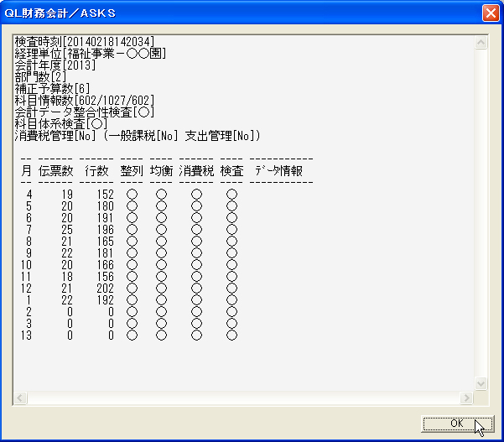Viewport: 504px width, 442px height.
Task: Click the データ情報 column header
Action: click(x=278, y=171)
